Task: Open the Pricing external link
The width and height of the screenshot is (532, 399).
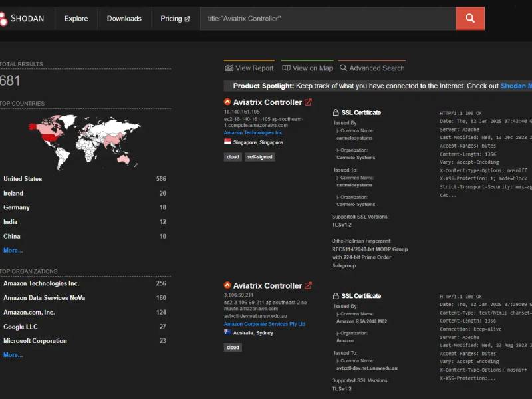Action: click(175, 19)
